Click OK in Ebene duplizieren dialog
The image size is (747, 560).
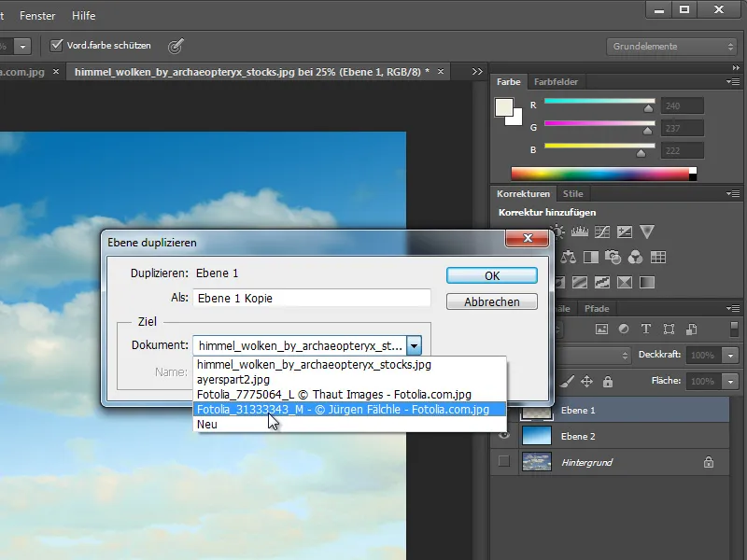492,275
